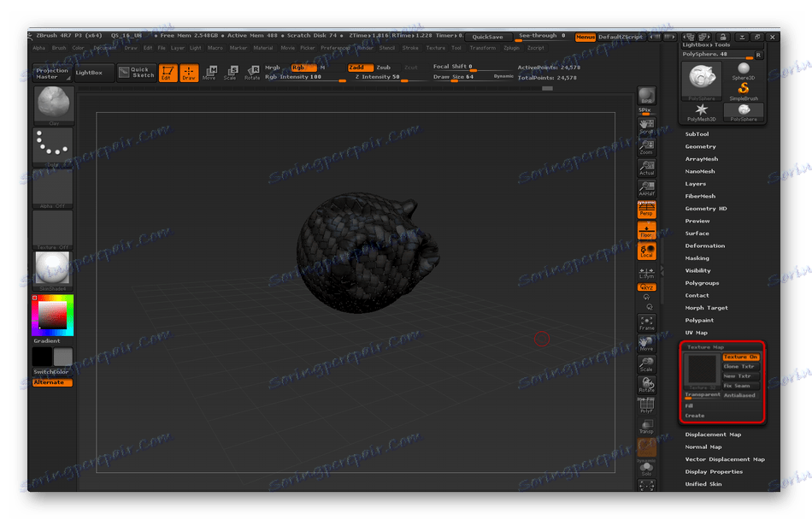Click the Frame view icon
812x520 pixels.
coord(647,322)
